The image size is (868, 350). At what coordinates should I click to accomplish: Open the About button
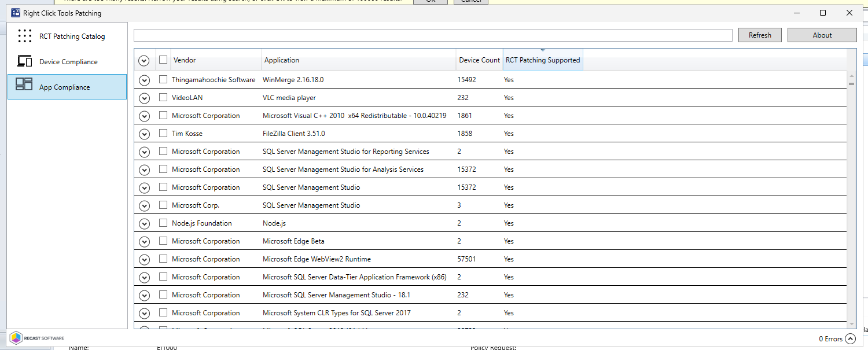(822, 35)
